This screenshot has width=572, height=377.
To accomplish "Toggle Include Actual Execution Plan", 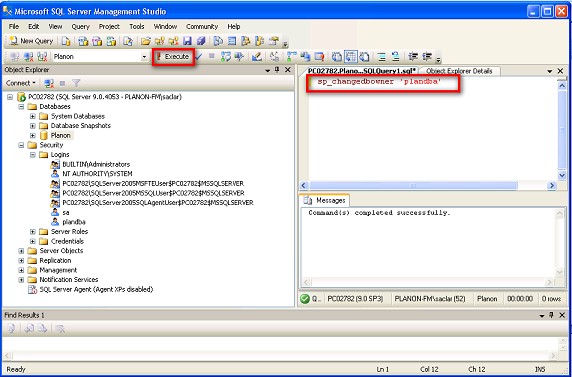I will click(x=292, y=57).
